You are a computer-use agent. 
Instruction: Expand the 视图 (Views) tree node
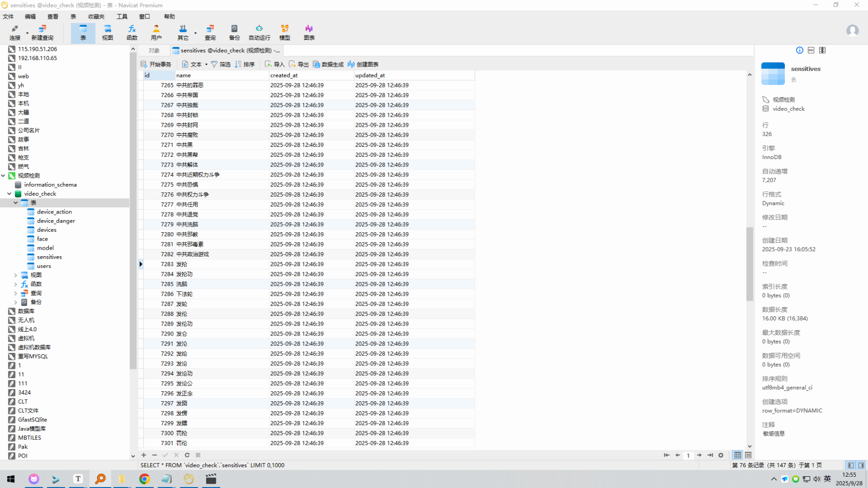[15, 275]
